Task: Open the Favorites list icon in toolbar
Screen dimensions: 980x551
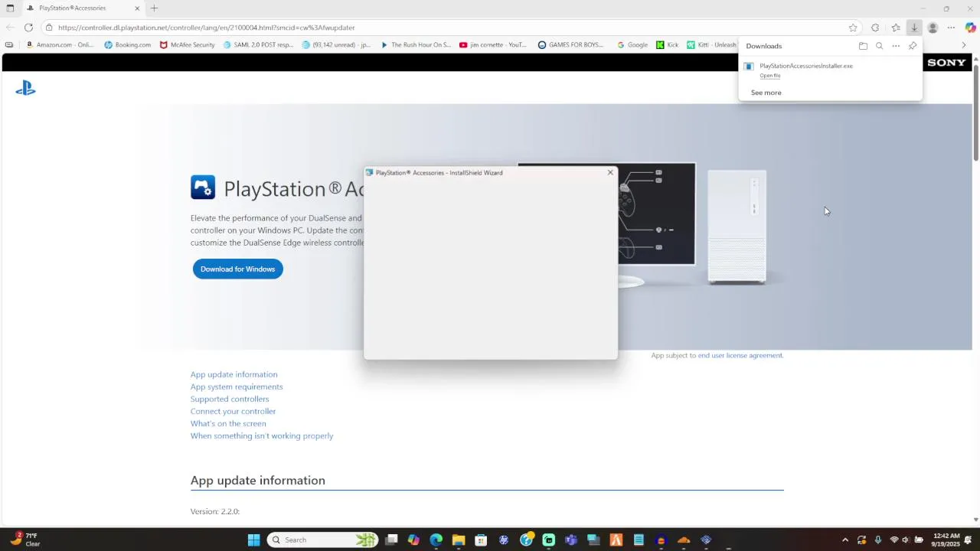Action: click(896, 28)
